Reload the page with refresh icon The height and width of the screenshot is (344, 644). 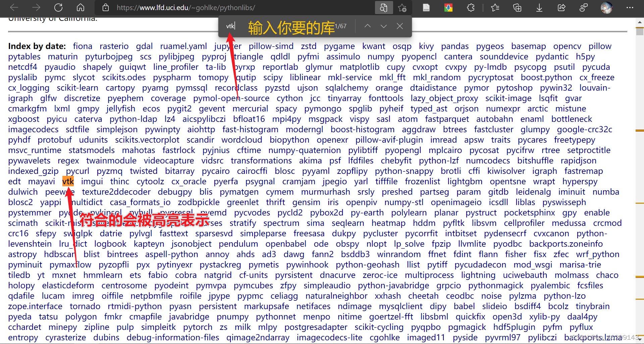pyautogui.click(x=58, y=7)
